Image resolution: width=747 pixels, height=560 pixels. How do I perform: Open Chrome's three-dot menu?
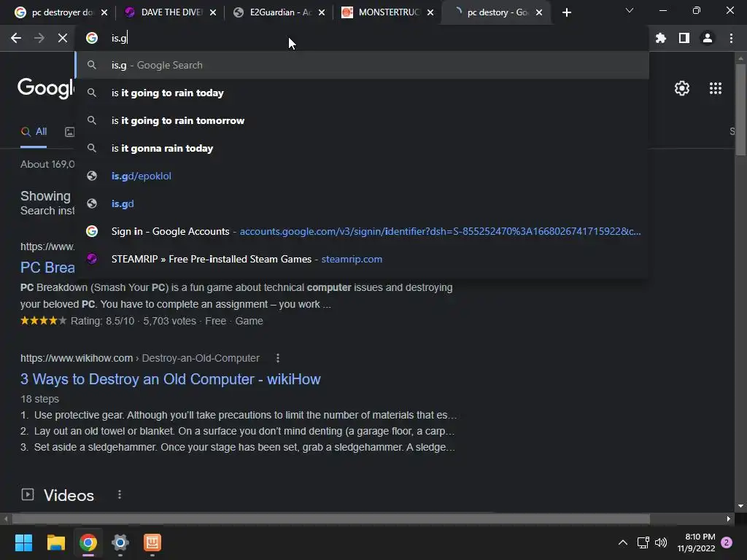tap(731, 38)
